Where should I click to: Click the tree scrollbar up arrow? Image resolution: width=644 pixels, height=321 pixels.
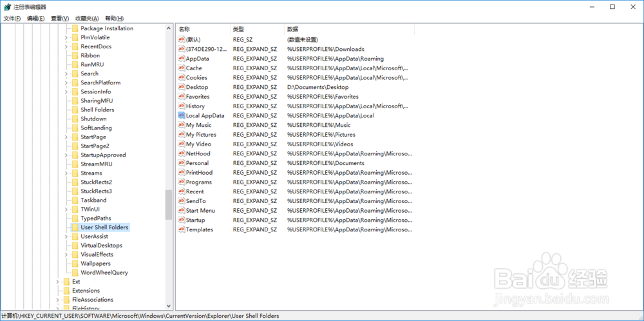(168, 28)
